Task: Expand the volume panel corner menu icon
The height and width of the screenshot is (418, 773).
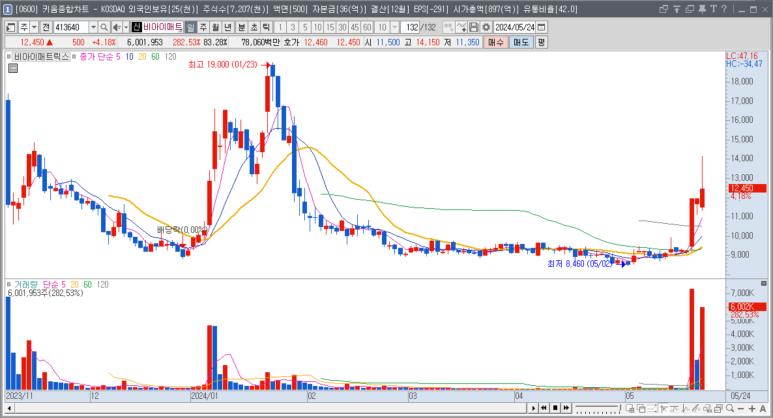Action: coord(764,283)
